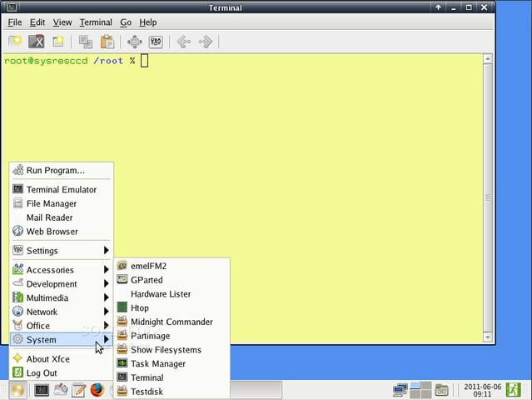Click the New Window toolbar icon

click(x=58, y=42)
